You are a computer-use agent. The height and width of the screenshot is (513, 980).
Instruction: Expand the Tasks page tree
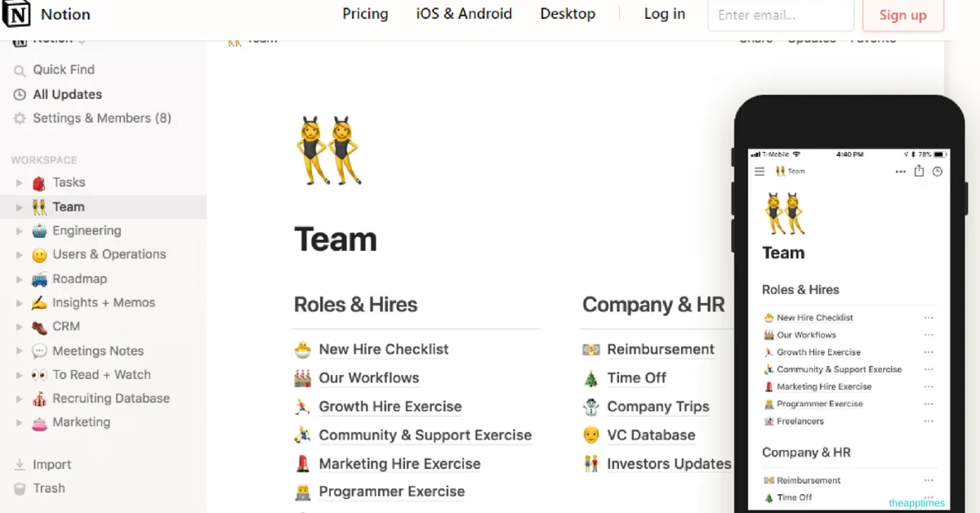coord(20,183)
